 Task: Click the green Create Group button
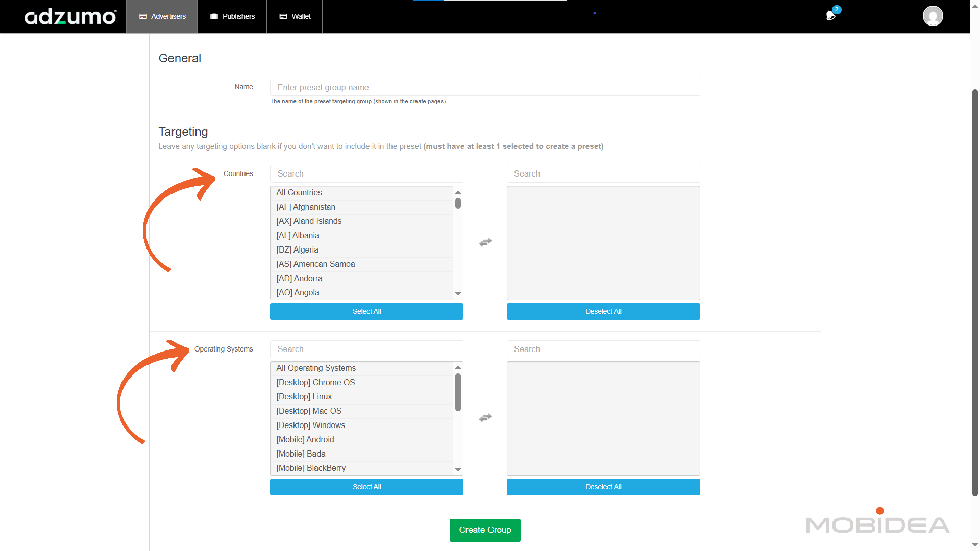(x=484, y=530)
